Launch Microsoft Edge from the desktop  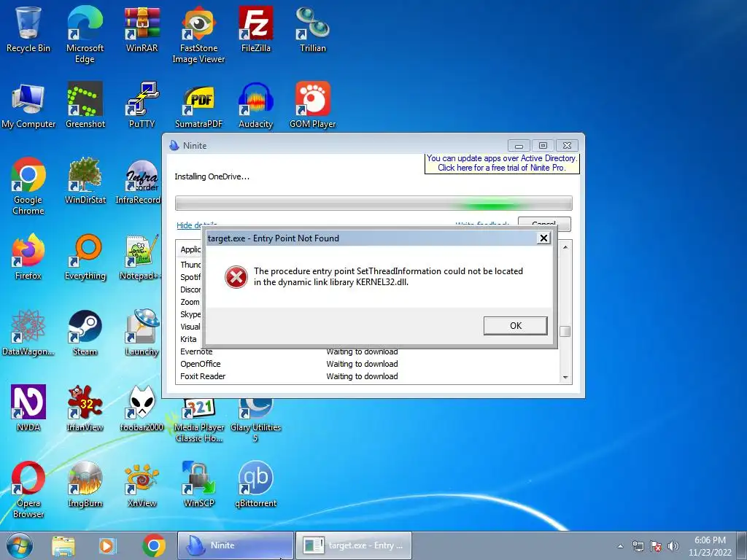click(x=85, y=34)
